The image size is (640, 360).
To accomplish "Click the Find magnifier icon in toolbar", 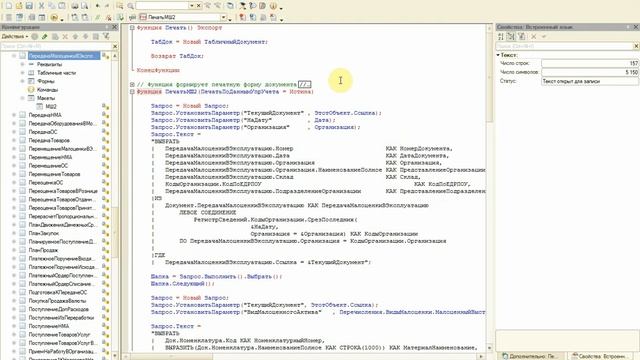I will pyautogui.click(x=130, y=6).
